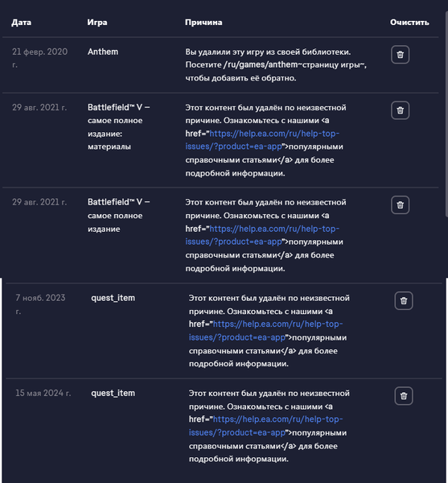Click trash icon for Battlefield V материалы row

click(x=400, y=110)
